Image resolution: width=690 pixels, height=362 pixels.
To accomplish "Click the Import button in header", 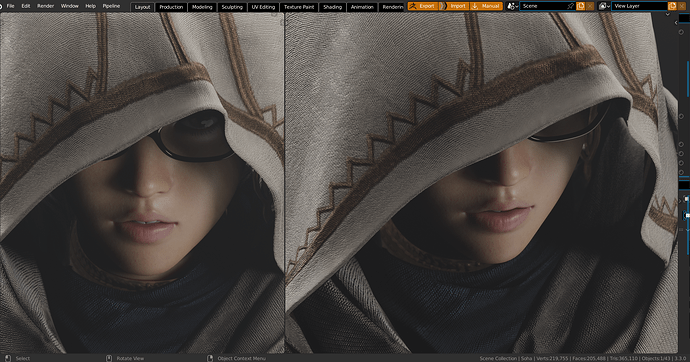I will 454,6.
